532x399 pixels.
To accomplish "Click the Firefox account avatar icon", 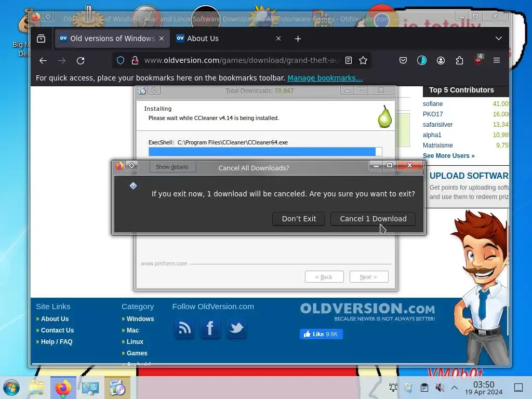I will (441, 60).
